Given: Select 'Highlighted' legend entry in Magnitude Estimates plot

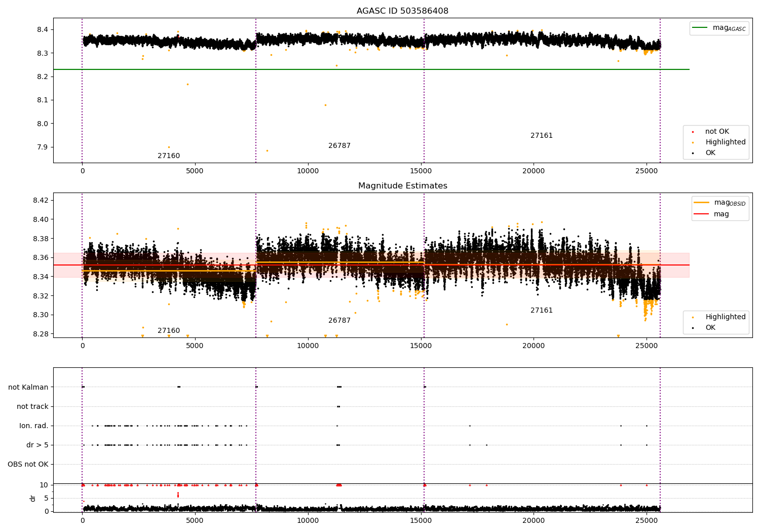Looking at the screenshot, I should coord(725,317).
